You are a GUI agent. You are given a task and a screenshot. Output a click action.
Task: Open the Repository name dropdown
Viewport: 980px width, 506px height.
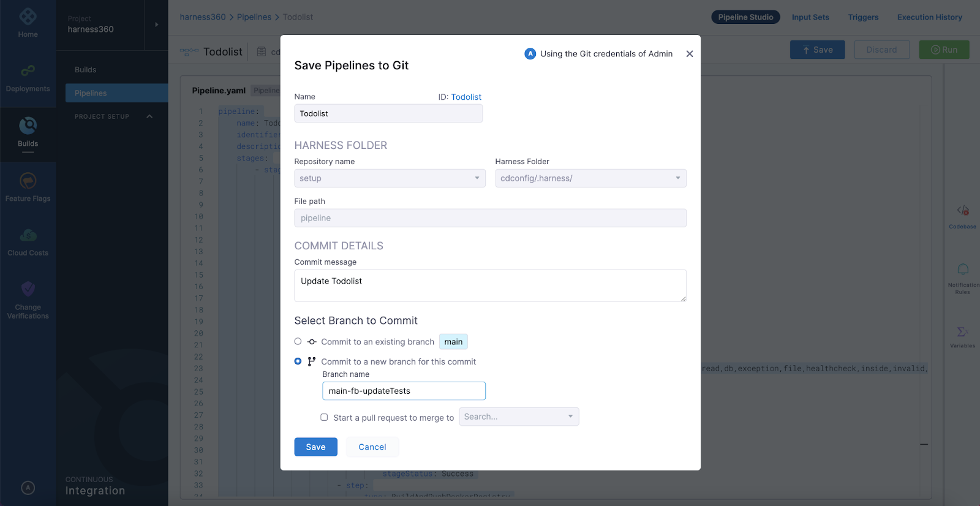click(x=390, y=178)
